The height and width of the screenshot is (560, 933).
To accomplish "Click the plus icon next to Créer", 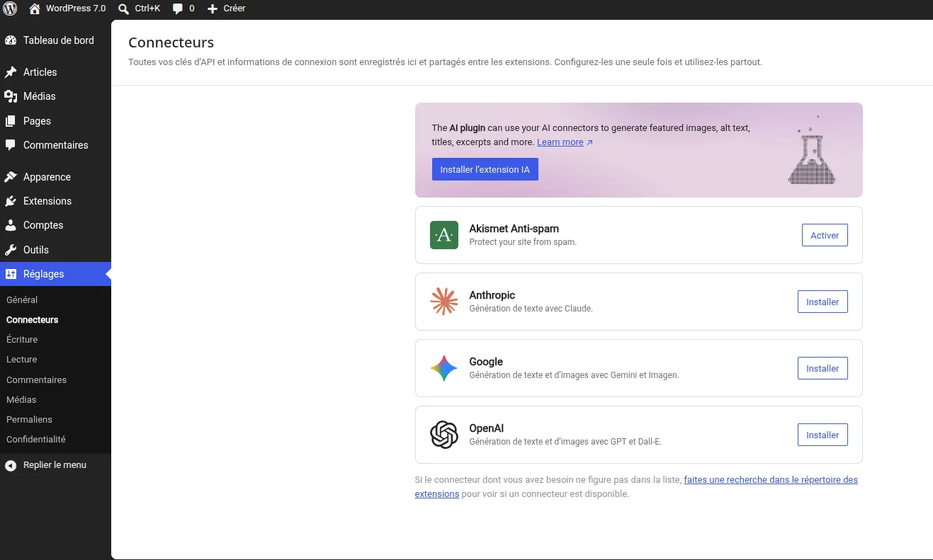I will click(x=213, y=8).
